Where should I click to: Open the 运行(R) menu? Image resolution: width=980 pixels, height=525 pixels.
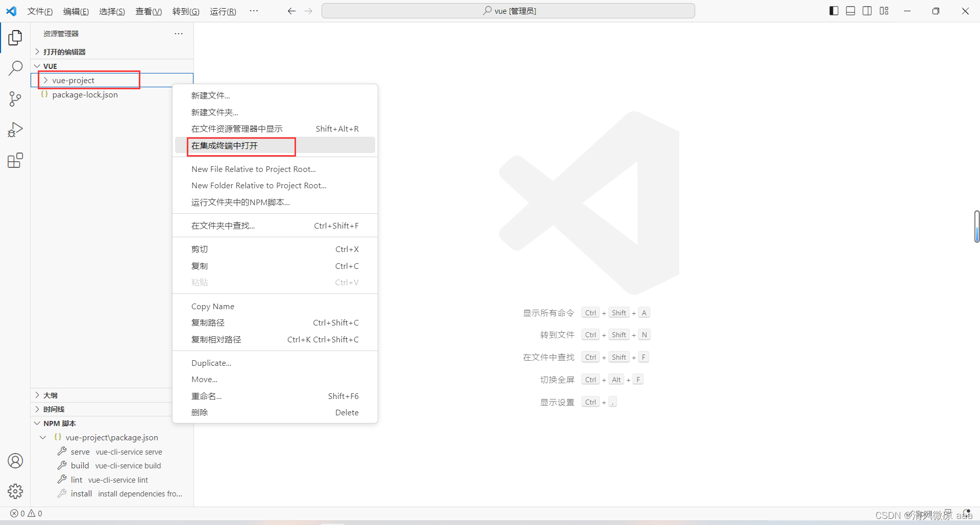point(223,11)
